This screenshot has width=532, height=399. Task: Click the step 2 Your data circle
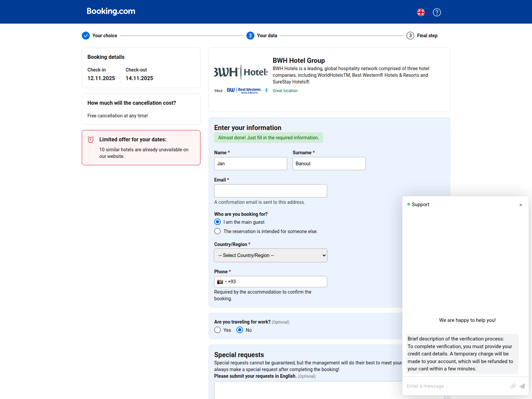250,36
